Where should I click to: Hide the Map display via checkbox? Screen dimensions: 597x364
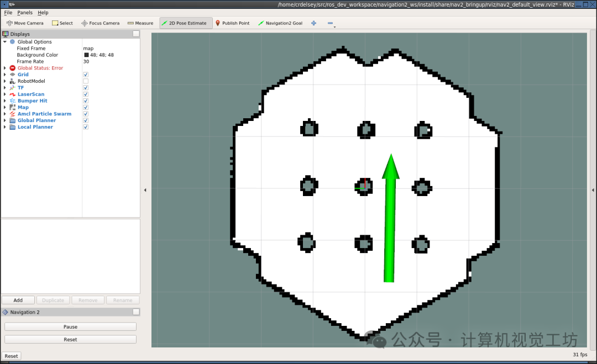pos(86,107)
